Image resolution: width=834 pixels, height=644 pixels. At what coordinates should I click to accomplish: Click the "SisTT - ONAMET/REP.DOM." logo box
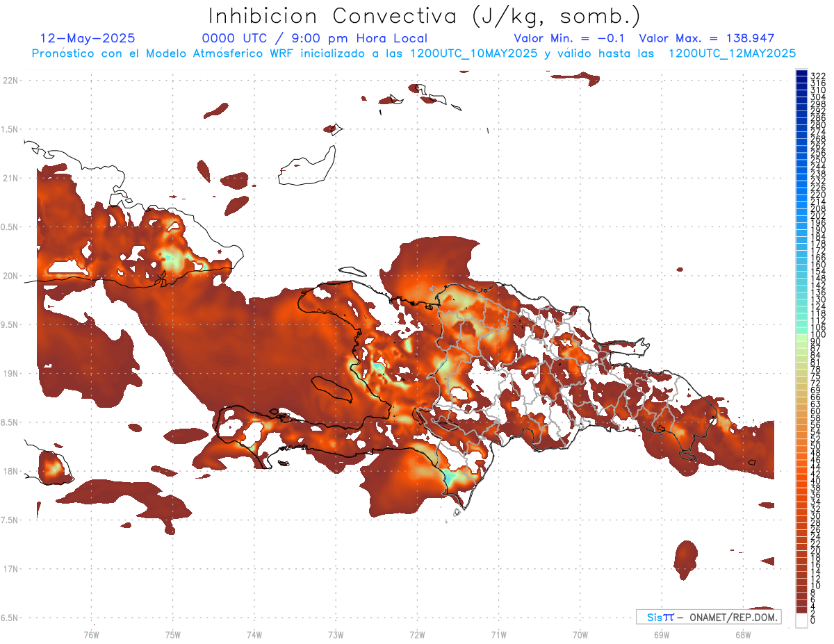708,617
